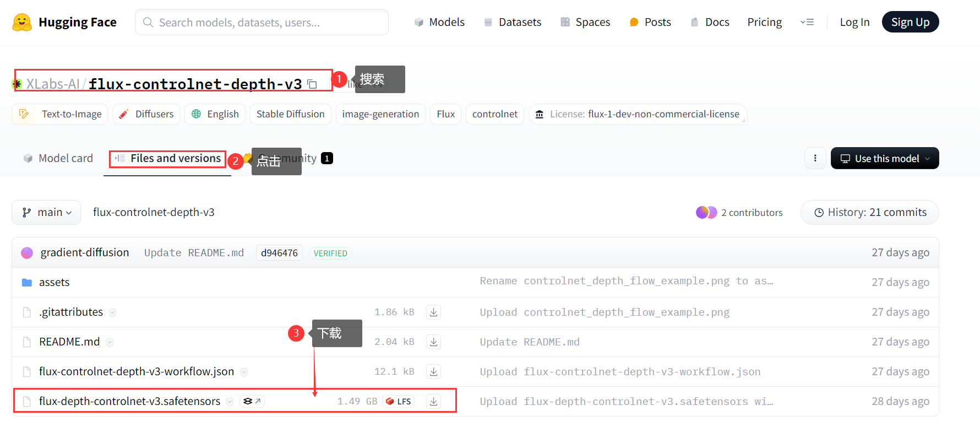Download the .gitattributes file
980x443 pixels.
point(434,312)
